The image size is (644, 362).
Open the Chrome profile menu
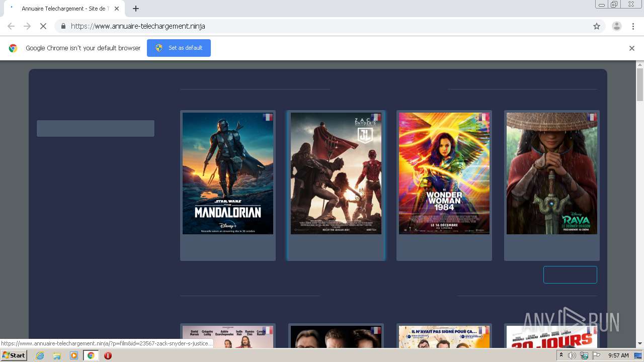pyautogui.click(x=617, y=26)
